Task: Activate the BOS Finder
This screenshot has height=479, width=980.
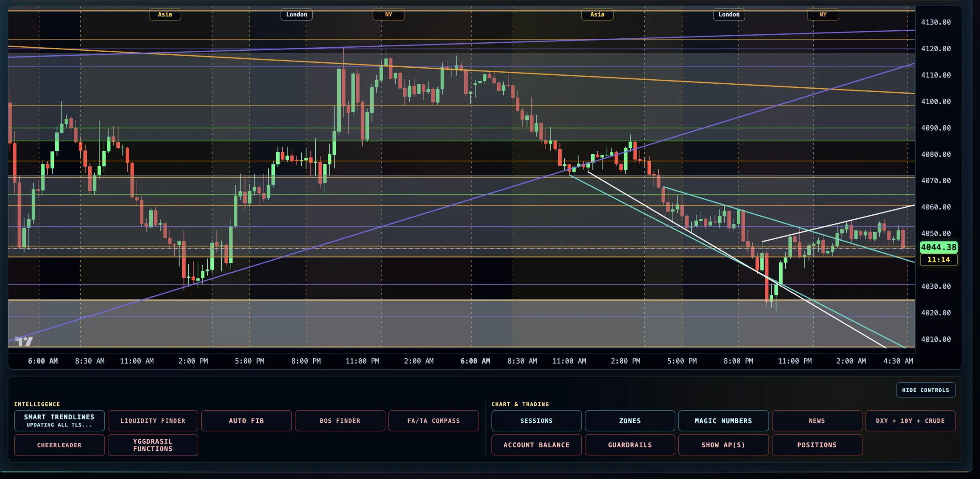Action: (340, 421)
